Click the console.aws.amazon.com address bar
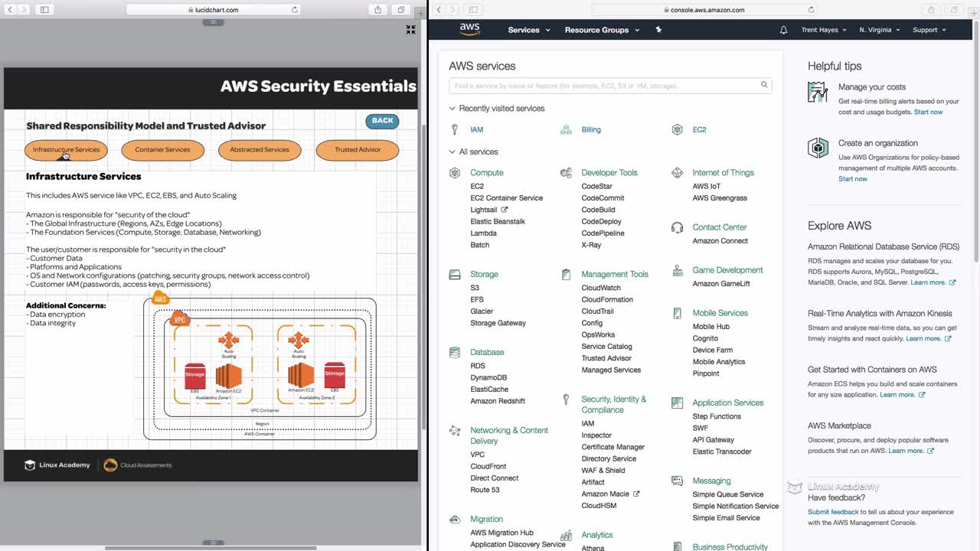This screenshot has width=980, height=551. coord(706,10)
